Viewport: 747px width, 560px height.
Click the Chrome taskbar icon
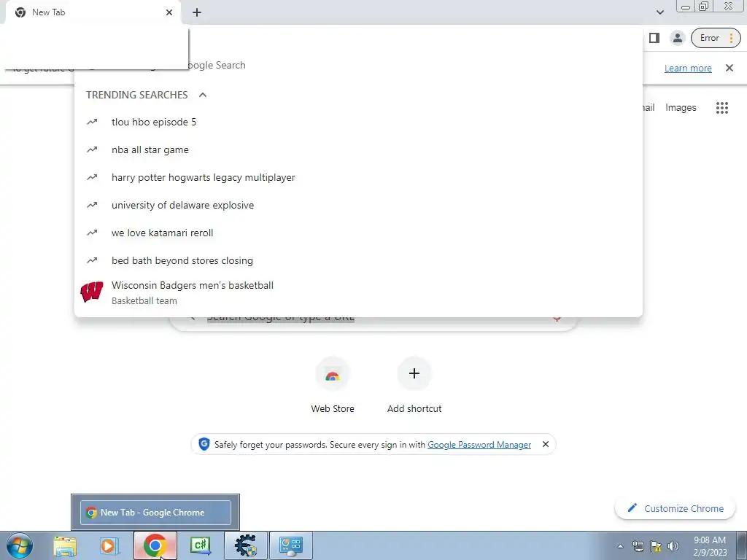[155, 545]
